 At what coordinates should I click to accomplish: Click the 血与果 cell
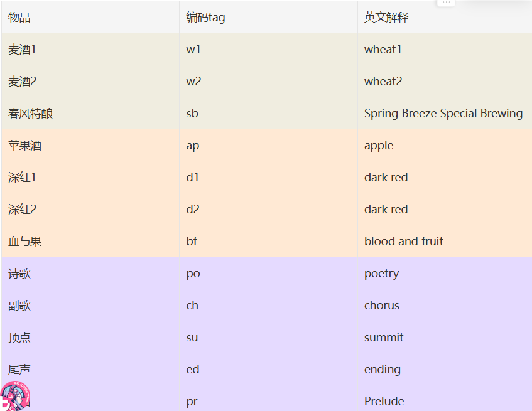(x=25, y=242)
